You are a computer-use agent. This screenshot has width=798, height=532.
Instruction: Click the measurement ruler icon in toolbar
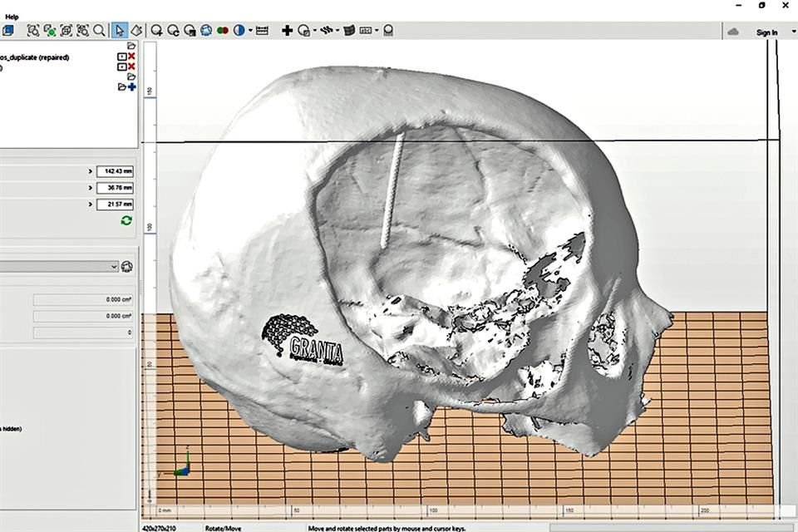(263, 31)
